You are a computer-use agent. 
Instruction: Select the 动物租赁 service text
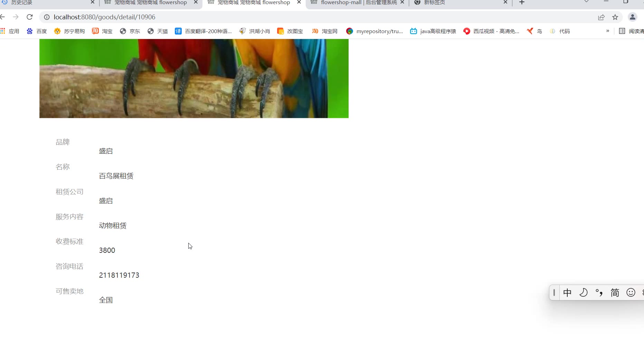click(x=113, y=226)
